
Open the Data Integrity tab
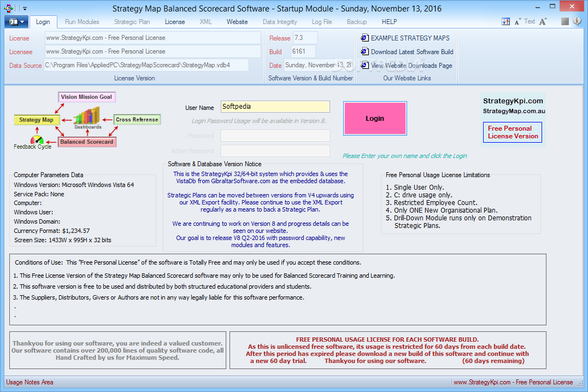coord(280,22)
